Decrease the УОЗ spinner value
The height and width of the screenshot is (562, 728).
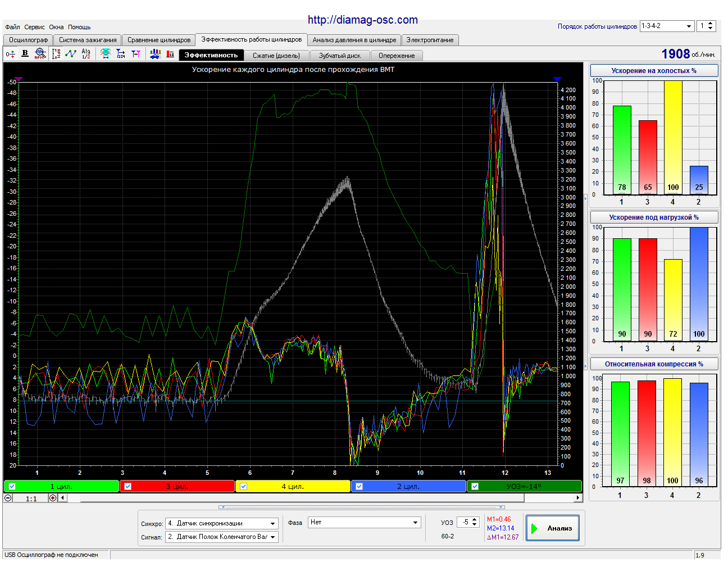click(x=475, y=525)
